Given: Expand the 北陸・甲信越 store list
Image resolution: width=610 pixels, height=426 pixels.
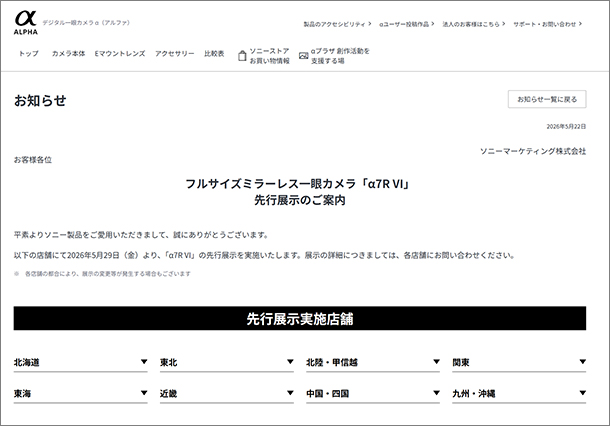Looking at the screenshot, I should [373, 362].
